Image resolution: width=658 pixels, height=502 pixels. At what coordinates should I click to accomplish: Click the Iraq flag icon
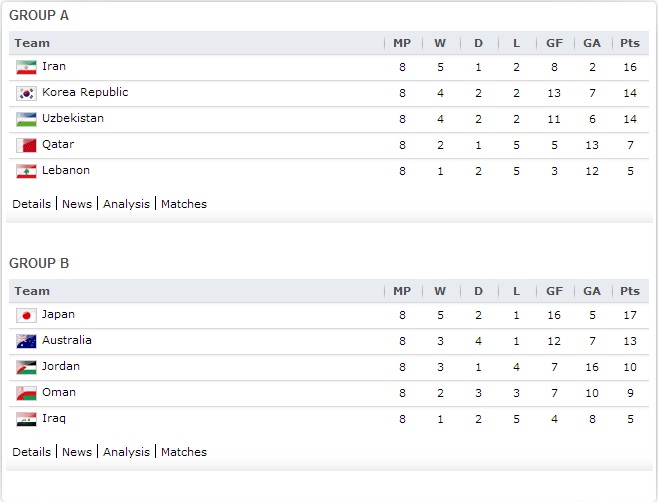[26, 419]
